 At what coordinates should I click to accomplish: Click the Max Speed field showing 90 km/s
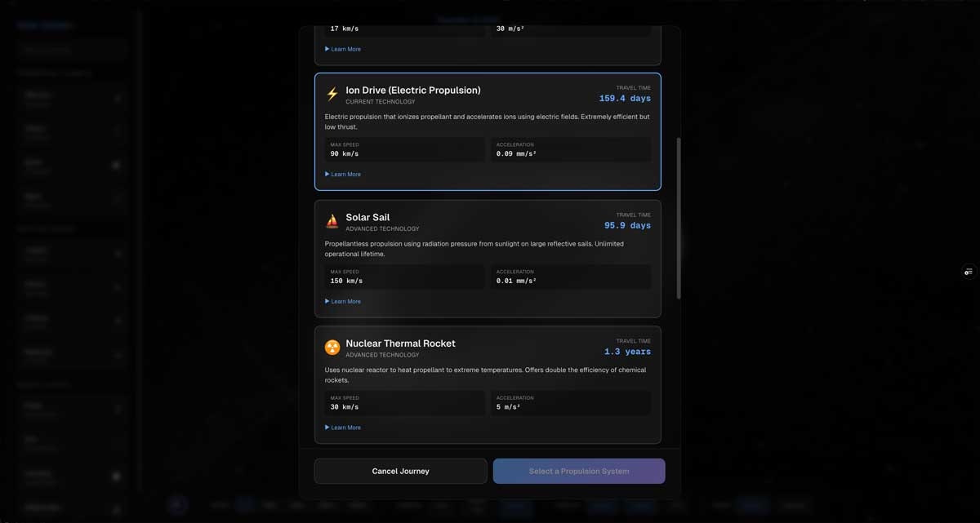403,149
